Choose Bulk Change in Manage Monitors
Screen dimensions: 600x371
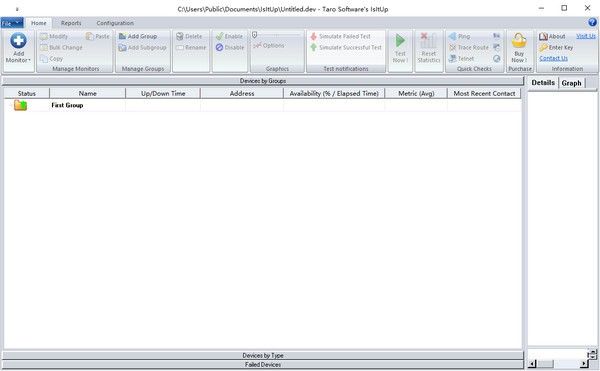[x=61, y=47]
